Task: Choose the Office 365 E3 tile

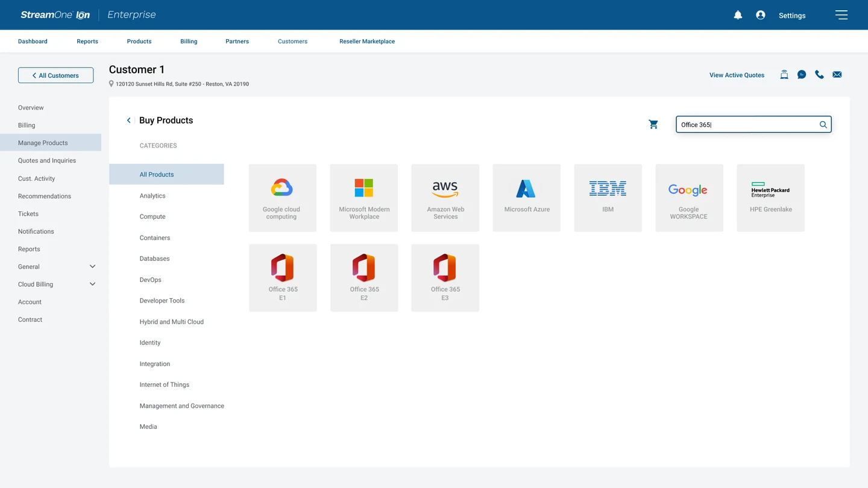Action: pyautogui.click(x=445, y=278)
